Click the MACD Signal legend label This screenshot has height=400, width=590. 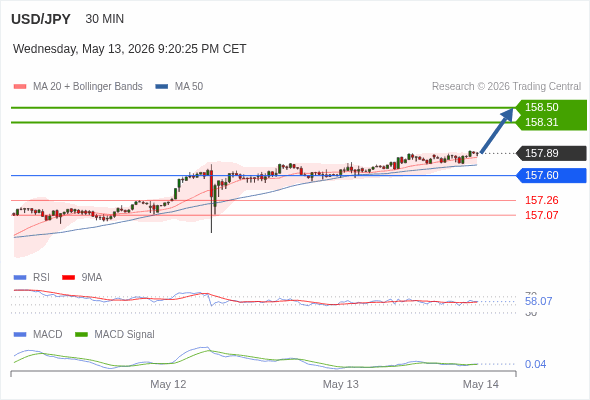click(x=125, y=335)
